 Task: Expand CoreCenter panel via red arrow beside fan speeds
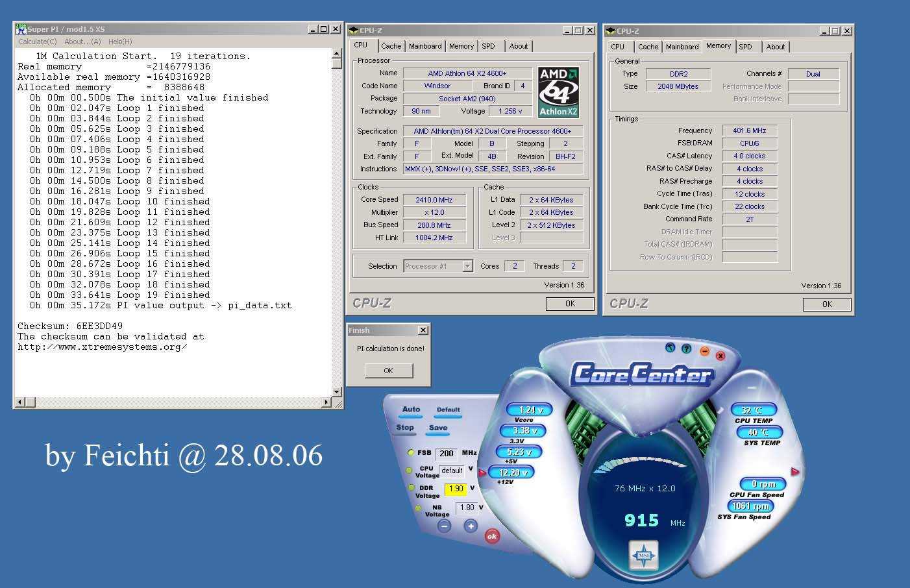tap(794, 471)
